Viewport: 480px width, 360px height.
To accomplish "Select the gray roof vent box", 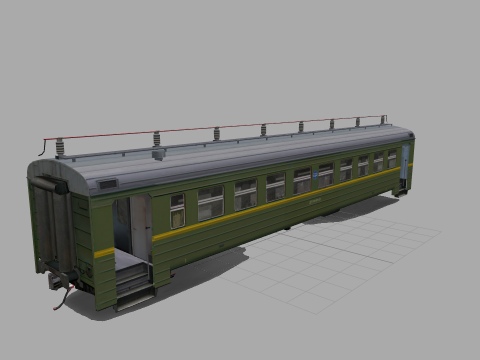I will pos(159,155).
